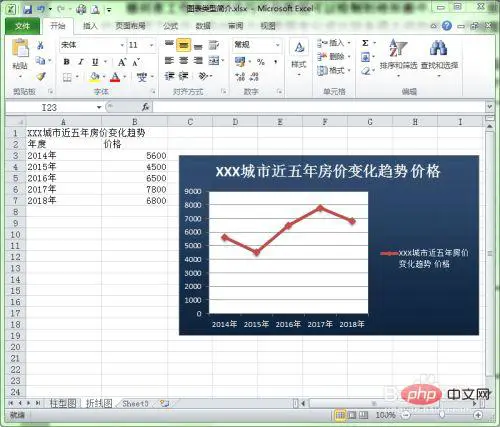Click the cell Styles button
Image resolution: width=500 pixels, height=427 pixels.
[x=299, y=57]
